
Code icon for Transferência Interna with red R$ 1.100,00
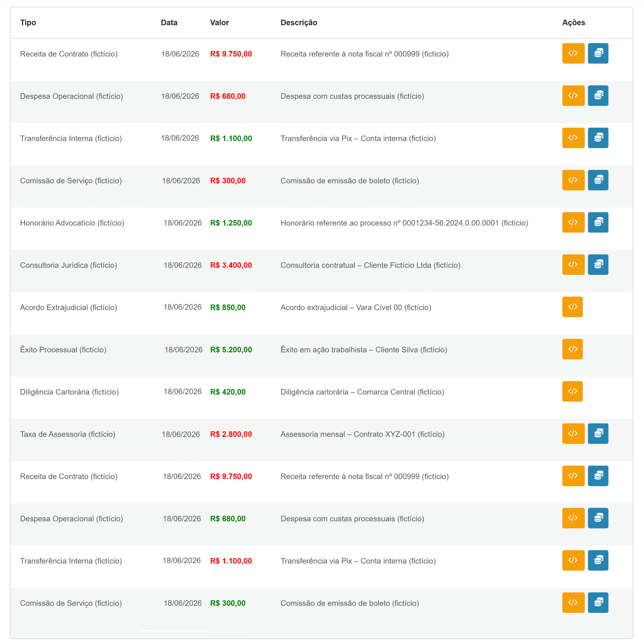pyautogui.click(x=573, y=560)
